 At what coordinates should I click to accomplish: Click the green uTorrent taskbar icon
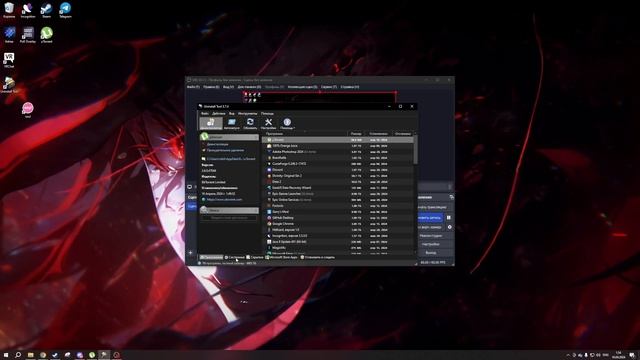(x=92, y=355)
